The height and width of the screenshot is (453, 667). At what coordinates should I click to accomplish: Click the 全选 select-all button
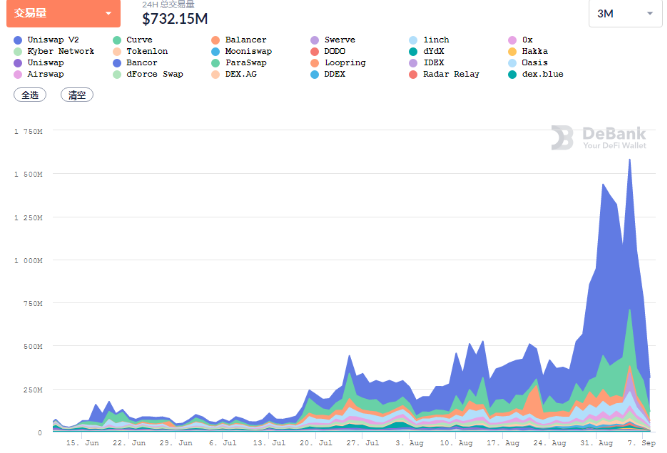30,95
